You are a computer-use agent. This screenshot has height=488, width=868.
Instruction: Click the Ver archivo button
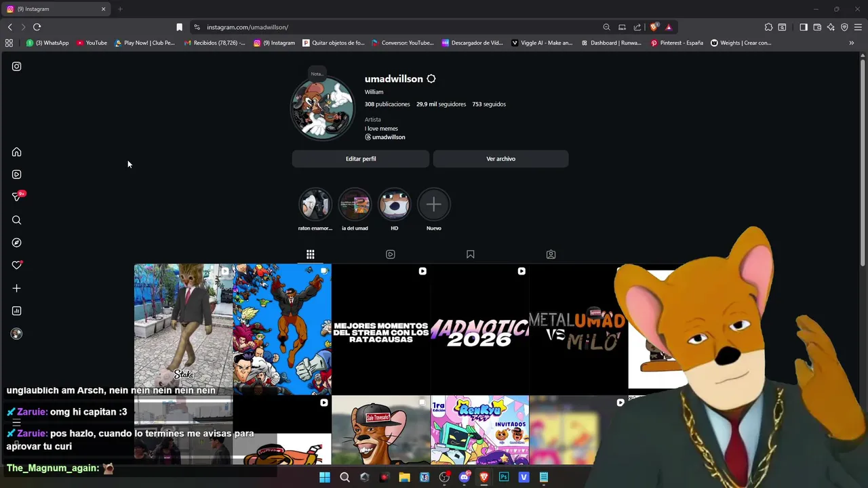pyautogui.click(x=500, y=159)
